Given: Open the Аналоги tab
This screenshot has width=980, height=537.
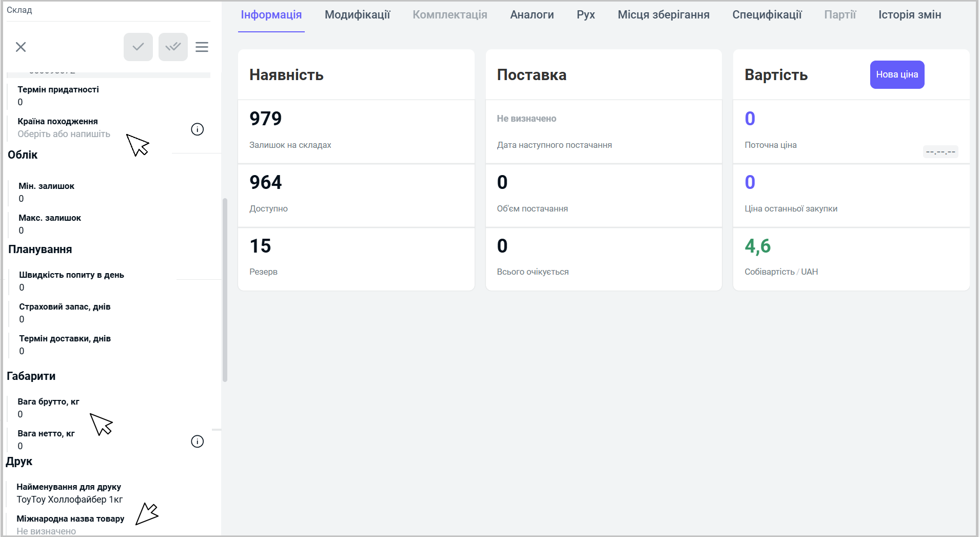Looking at the screenshot, I should pyautogui.click(x=532, y=15).
